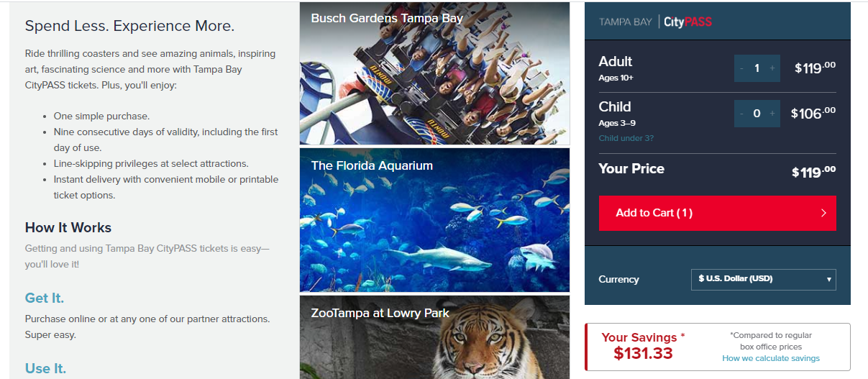This screenshot has height=379, width=868.
Task: Click the Tampa Bay CityPASS logo
Action: (655, 22)
